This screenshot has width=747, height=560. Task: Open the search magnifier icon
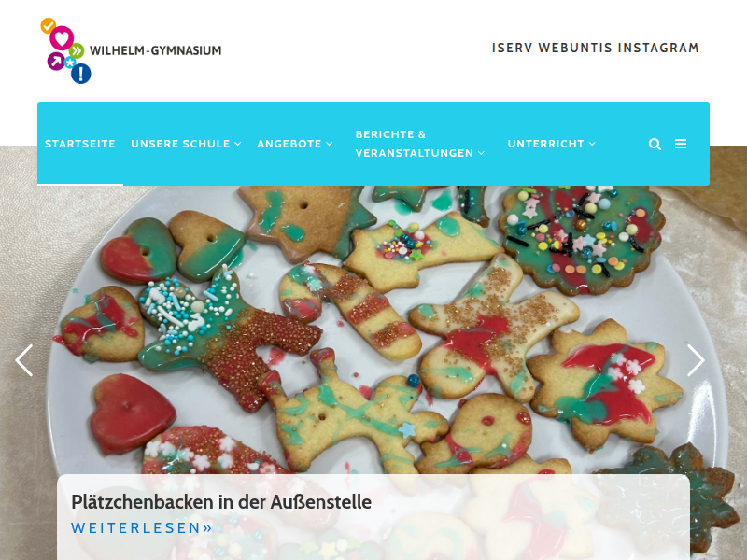(655, 144)
